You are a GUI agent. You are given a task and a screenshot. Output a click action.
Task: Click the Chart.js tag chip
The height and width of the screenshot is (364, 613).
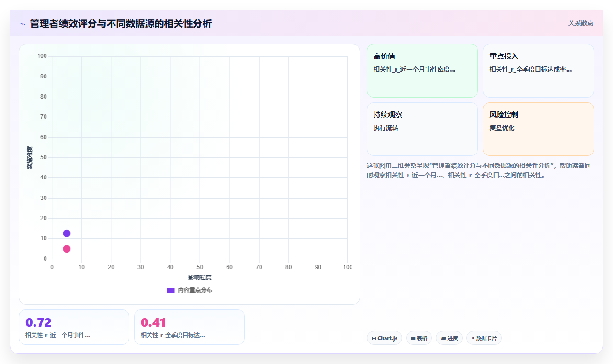click(x=385, y=338)
